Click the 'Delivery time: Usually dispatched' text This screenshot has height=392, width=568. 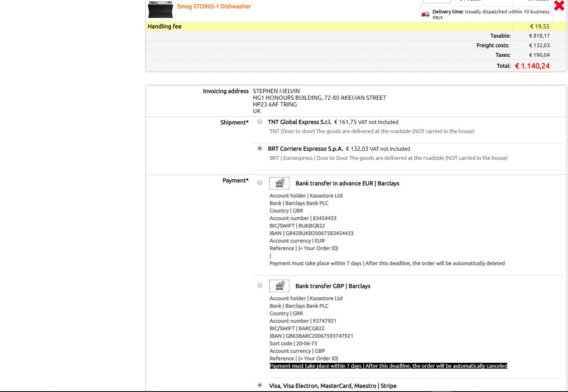[491, 14]
